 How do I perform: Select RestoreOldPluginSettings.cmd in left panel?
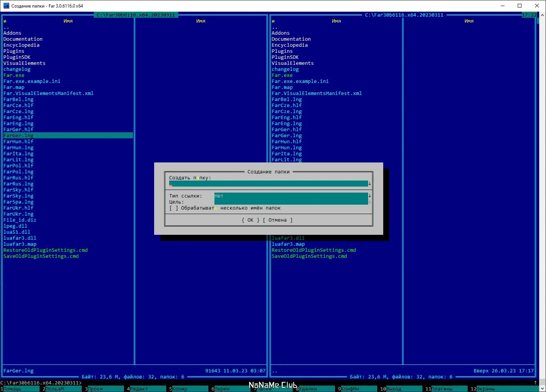46,250
